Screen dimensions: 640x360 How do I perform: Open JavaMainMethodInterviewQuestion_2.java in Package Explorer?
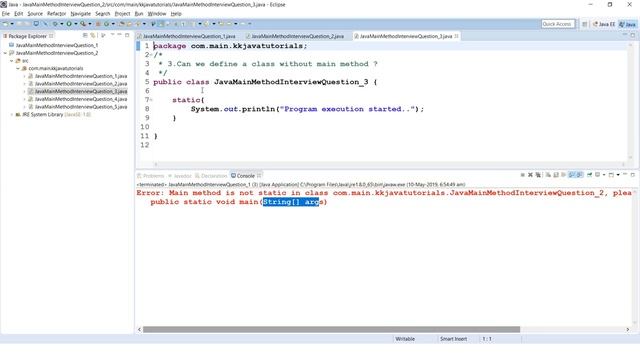tap(81, 84)
